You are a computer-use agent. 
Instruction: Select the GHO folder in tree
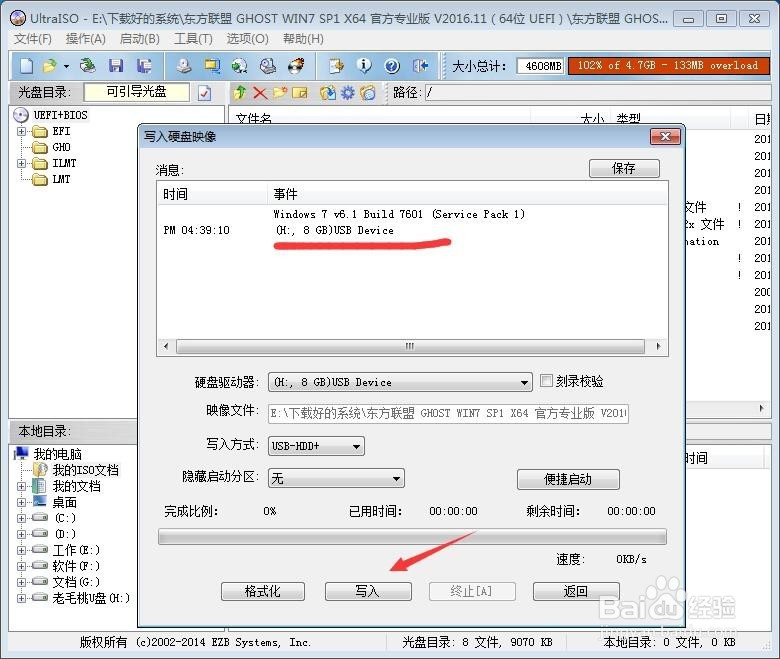tap(61, 147)
